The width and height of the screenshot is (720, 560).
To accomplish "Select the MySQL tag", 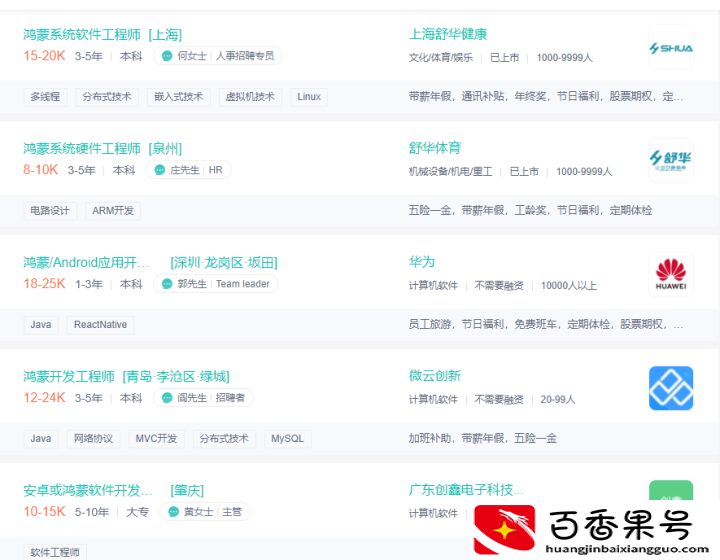I will [287, 438].
